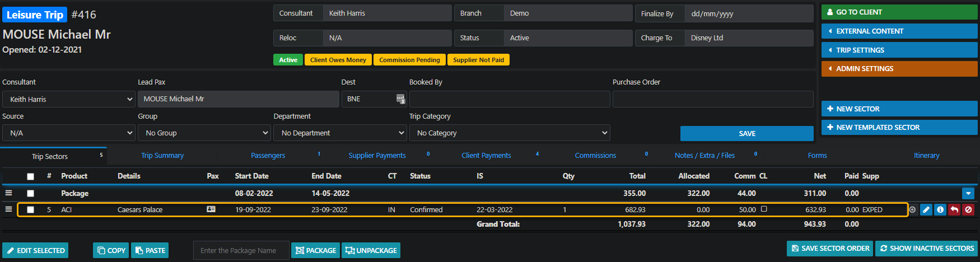This screenshot has width=980, height=262.
Task: Open the Client Payments tab
Action: coord(486,156)
